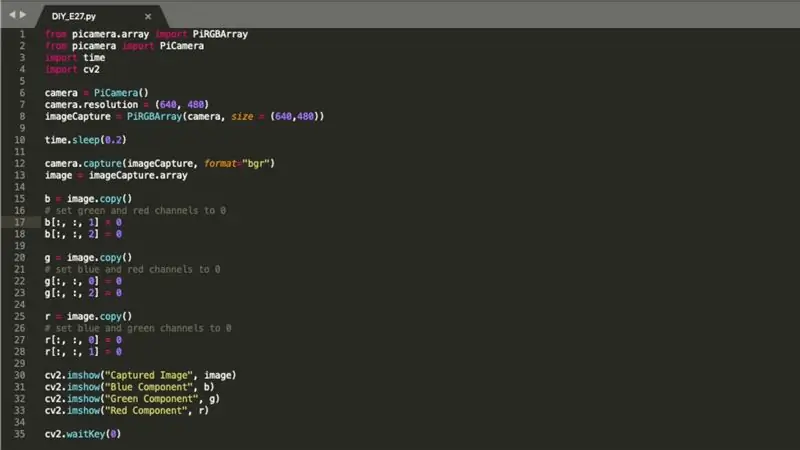Click 'cv2' on line 4
The image size is (800, 450).
(91, 69)
